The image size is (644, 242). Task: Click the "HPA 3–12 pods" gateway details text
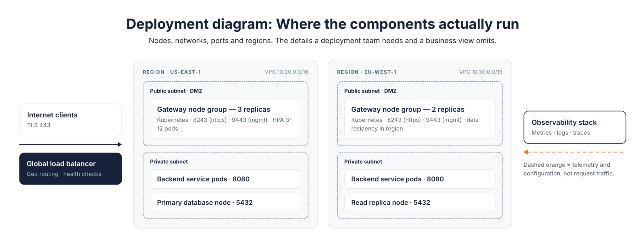pyautogui.click(x=225, y=124)
